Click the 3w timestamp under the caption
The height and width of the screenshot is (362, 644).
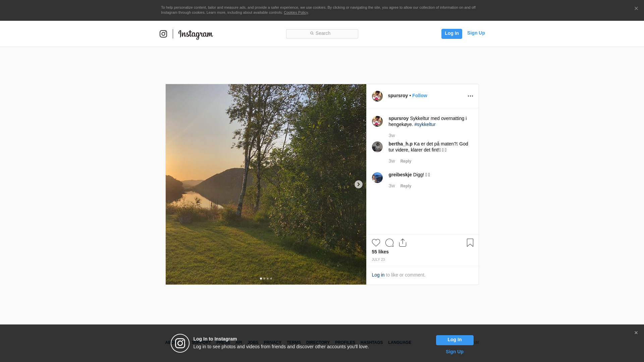coord(392,135)
